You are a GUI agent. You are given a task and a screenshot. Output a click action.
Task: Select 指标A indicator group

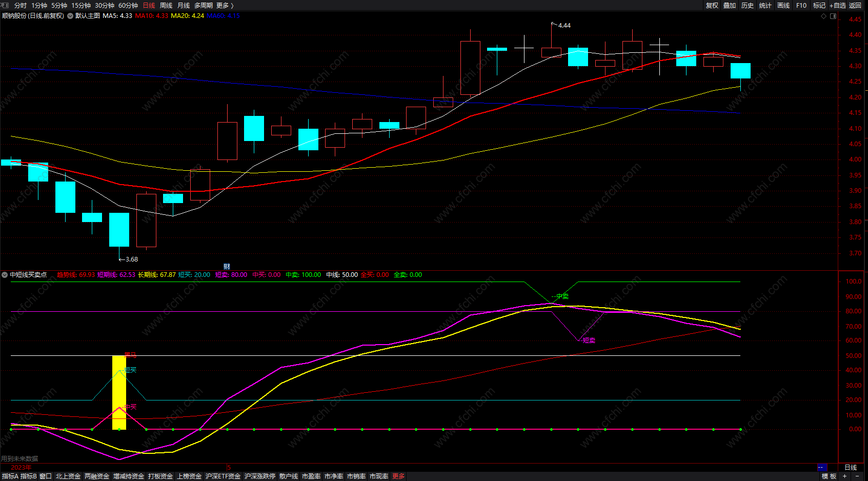click(10, 476)
